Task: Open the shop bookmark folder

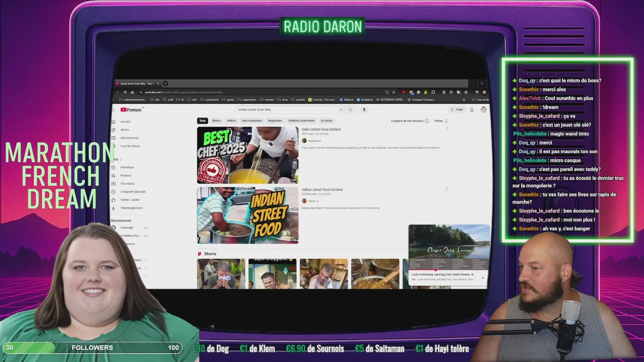Action: pos(282,100)
